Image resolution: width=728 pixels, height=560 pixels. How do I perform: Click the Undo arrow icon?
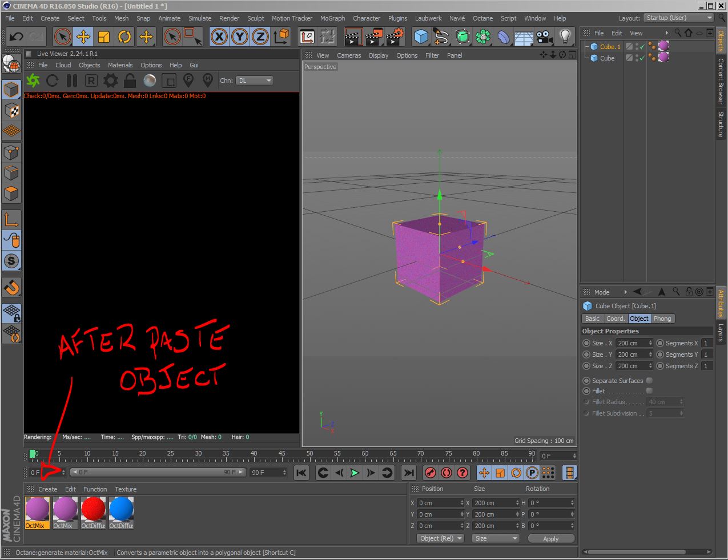click(x=16, y=37)
